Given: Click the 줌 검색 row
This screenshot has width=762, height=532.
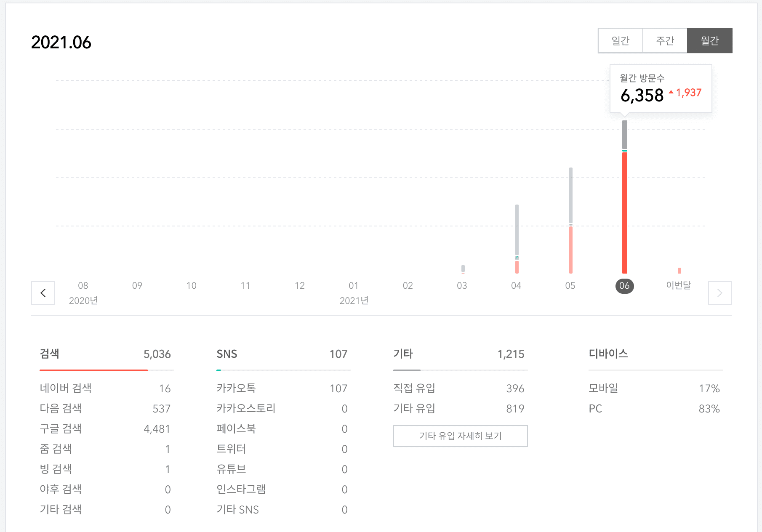Looking at the screenshot, I should pos(105,449).
